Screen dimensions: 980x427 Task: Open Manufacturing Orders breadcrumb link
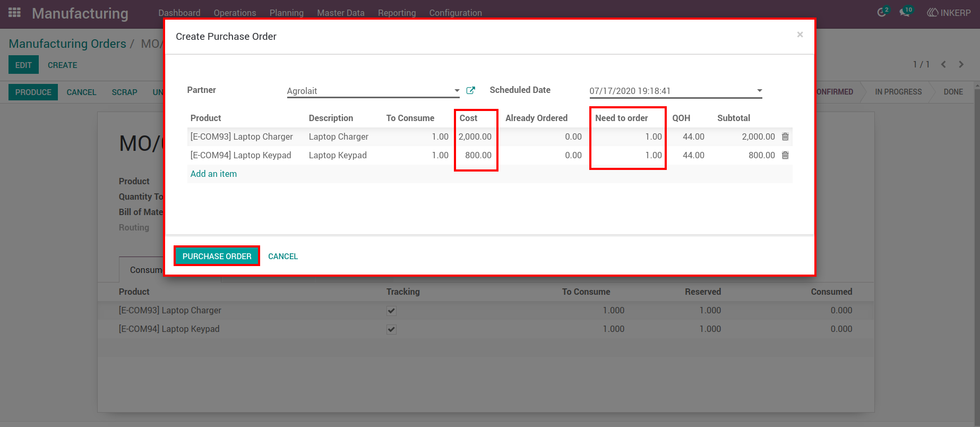[x=67, y=44]
